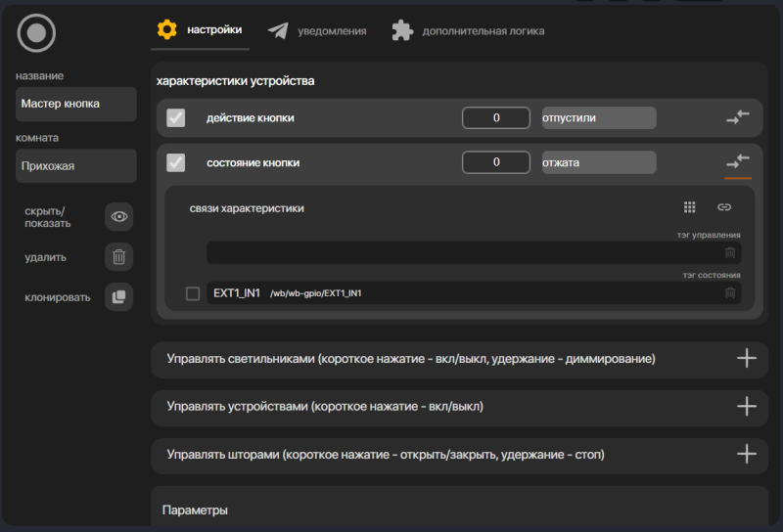Collapse links for состояние кнопки arrows icon
The height and width of the screenshot is (532, 783).
pyautogui.click(x=738, y=161)
